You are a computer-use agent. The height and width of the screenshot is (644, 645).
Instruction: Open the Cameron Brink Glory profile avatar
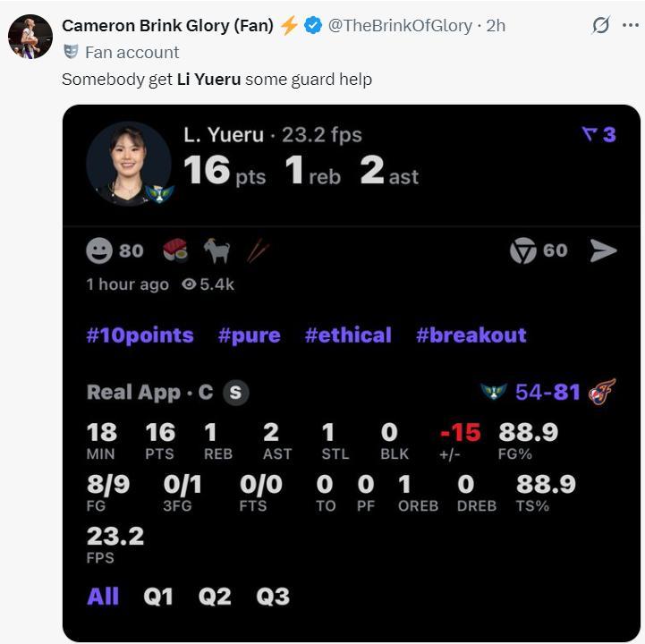[30, 38]
